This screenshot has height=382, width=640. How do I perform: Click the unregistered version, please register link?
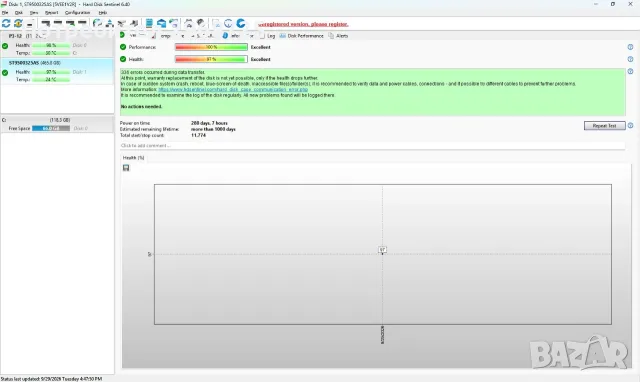point(303,24)
